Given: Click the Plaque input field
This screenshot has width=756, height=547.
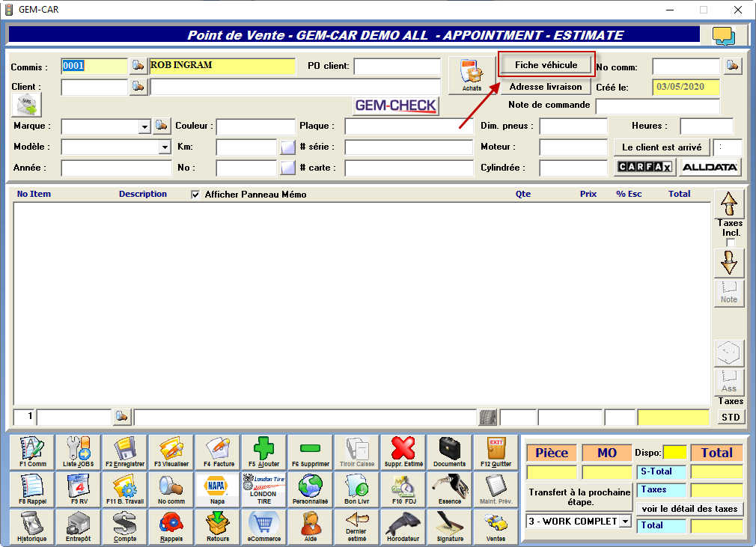Looking at the screenshot, I should (409, 126).
